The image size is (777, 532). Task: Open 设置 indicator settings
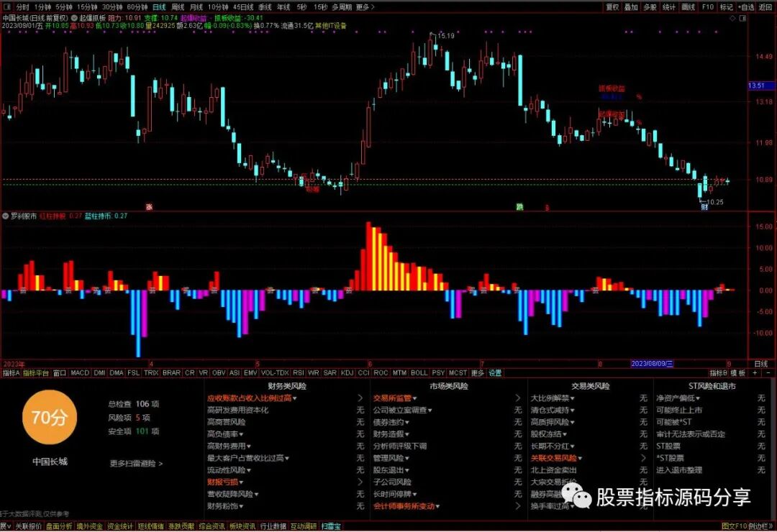click(495, 372)
